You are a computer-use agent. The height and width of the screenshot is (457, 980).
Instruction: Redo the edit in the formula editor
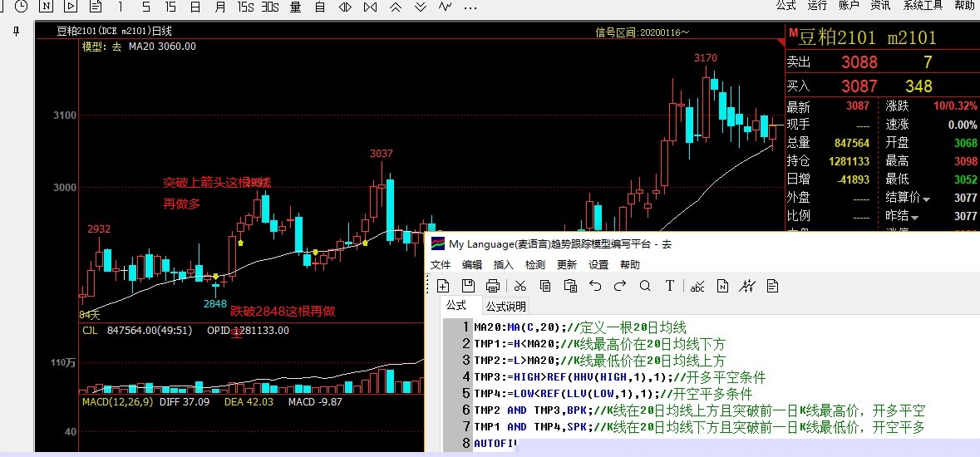click(x=620, y=286)
